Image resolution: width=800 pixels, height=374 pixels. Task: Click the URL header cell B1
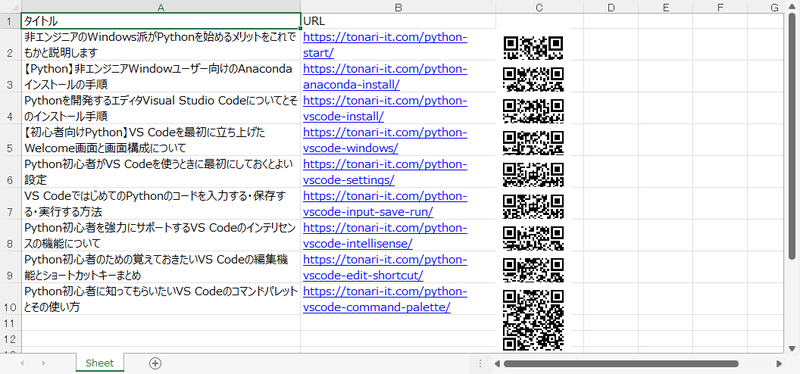click(x=398, y=21)
